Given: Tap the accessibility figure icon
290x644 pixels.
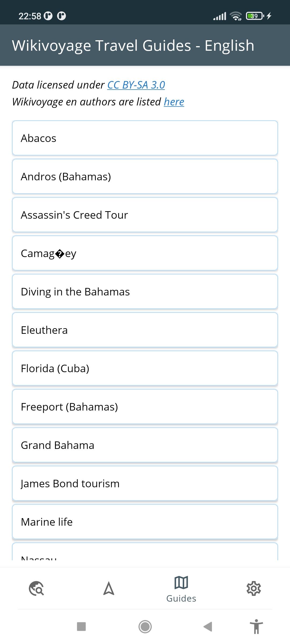Looking at the screenshot, I should 256,627.
